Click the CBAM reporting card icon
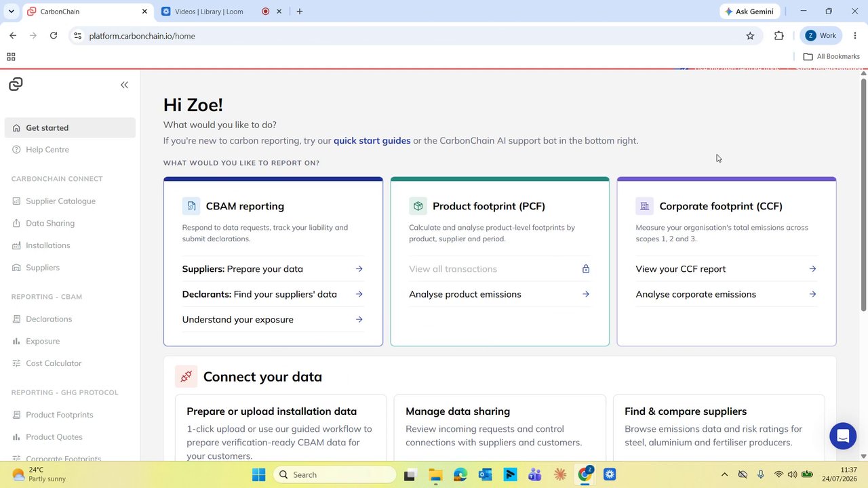The width and height of the screenshot is (868, 488). [191, 206]
